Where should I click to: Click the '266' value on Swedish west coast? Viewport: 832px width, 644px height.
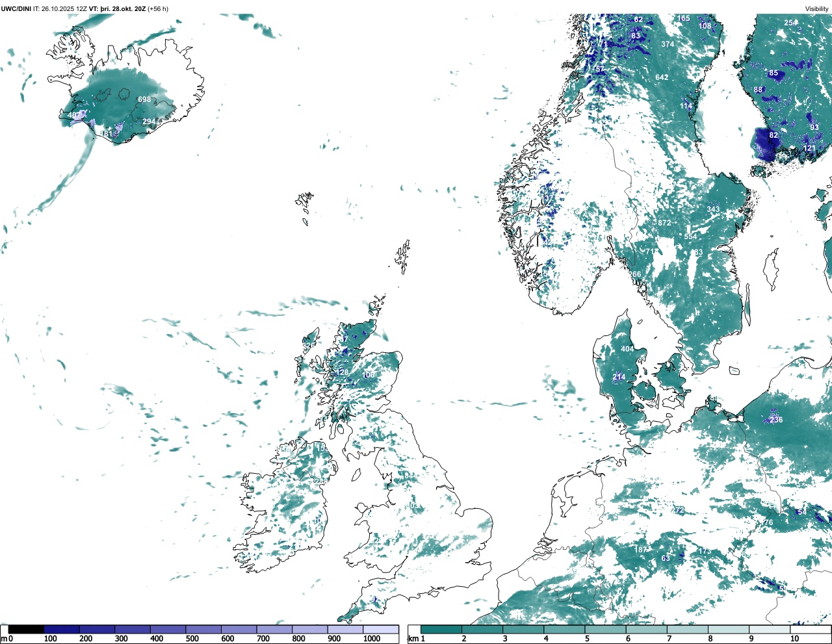tap(634, 274)
